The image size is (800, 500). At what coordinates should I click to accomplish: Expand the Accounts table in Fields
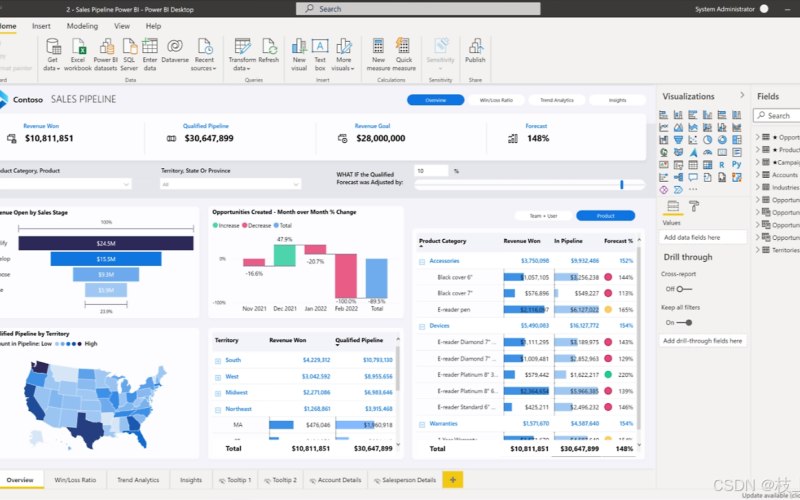(x=758, y=174)
